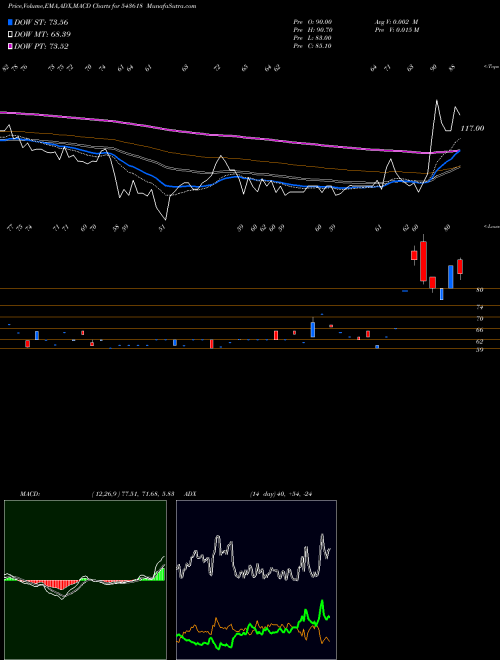This screenshot has height=660, width=500.
Task: Select the 'DOW MT: 68.39' label
Action: (x=42, y=34)
